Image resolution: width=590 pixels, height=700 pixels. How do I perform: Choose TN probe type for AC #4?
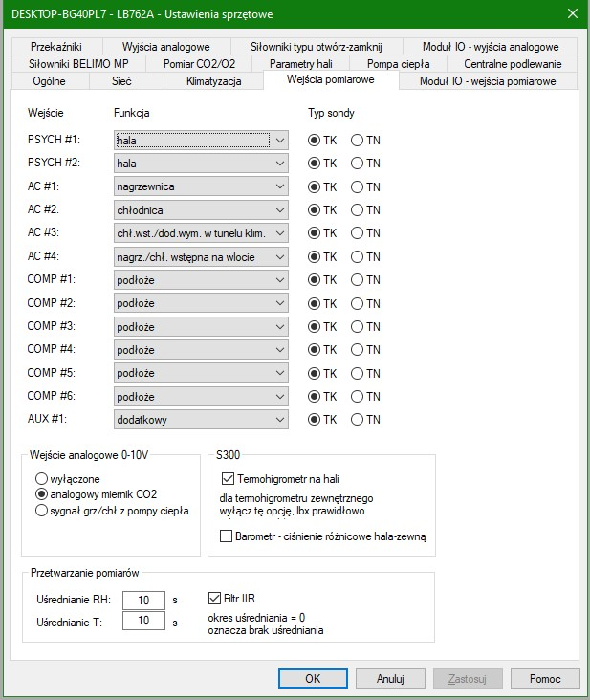(x=359, y=256)
